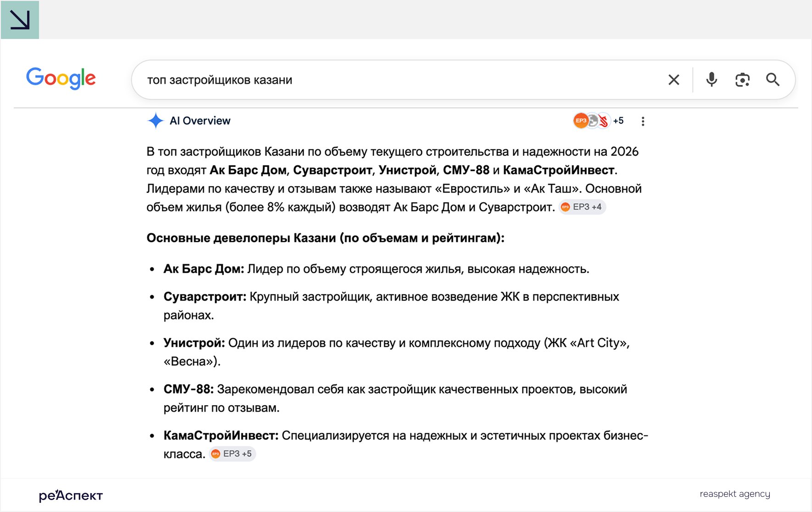Image resolution: width=812 pixels, height=512 pixels.
Task: Click the AI Overview sparkle icon
Action: [x=156, y=121]
